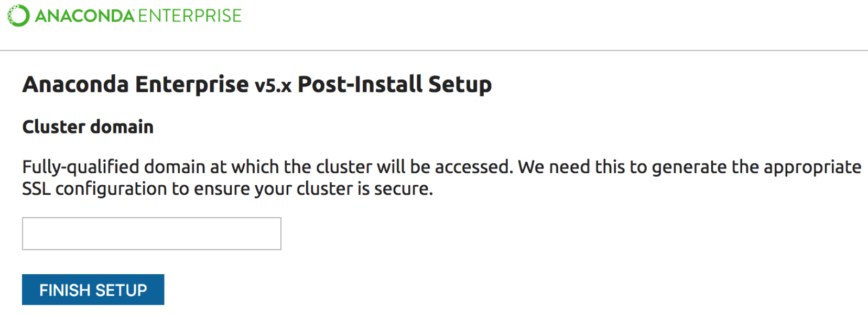Click "Anaconda Enterprise" in the main heading

click(x=135, y=84)
